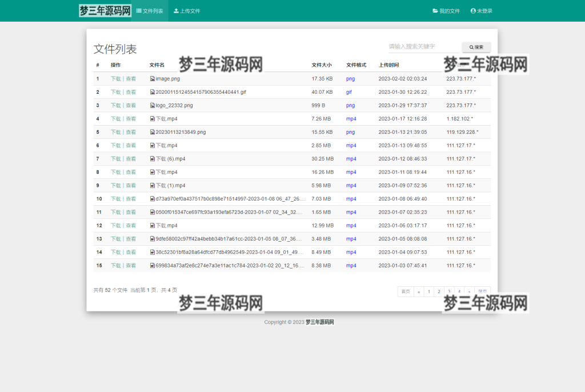Screen dimensions: 585x392
Task: Click the file name image.png
Action: click(x=167, y=79)
